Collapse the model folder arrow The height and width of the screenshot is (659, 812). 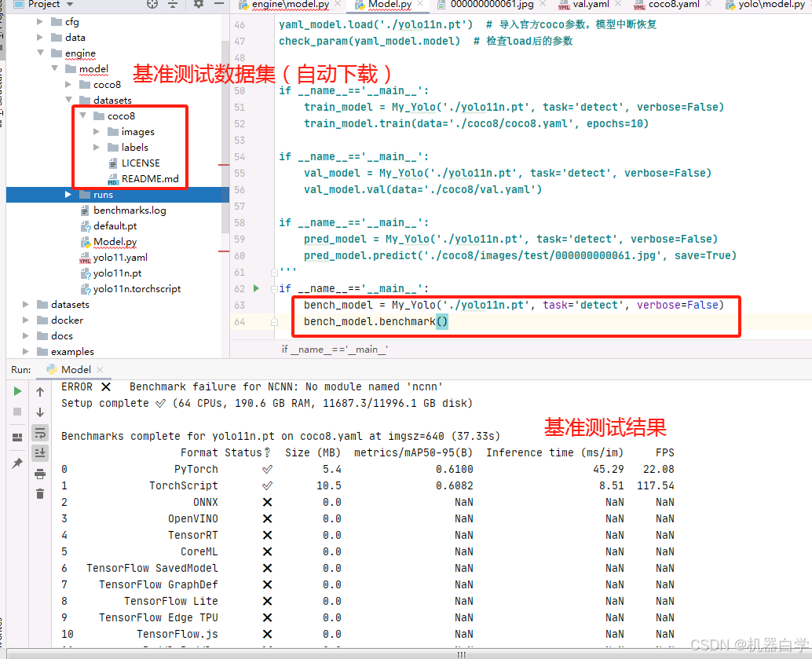tap(54, 68)
